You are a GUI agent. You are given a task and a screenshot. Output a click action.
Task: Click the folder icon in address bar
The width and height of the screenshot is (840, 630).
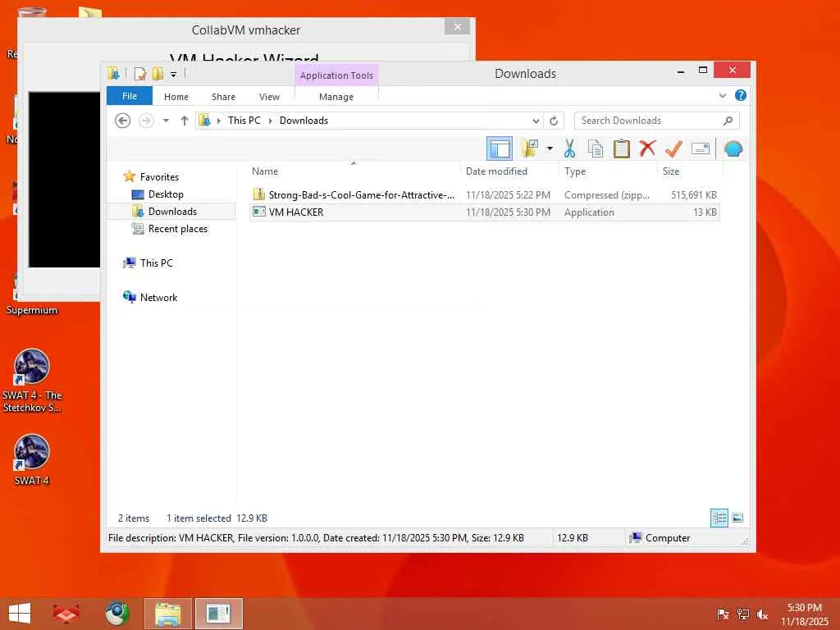pos(204,121)
